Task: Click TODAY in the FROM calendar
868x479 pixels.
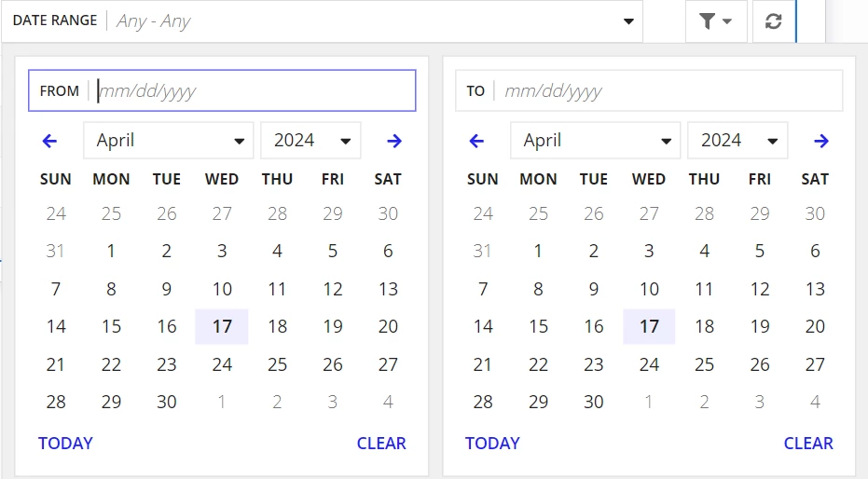Action: pyautogui.click(x=65, y=443)
